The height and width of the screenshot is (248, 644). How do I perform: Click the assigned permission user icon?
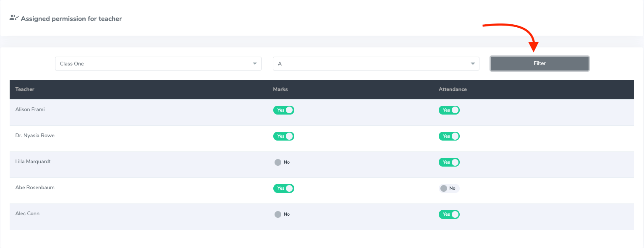[14, 18]
